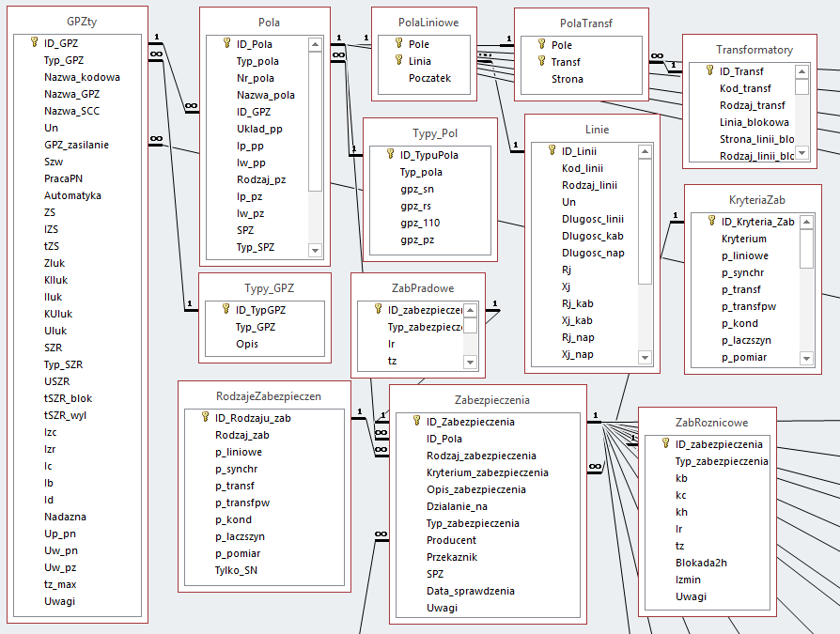Viewport: 840px width, 634px height.
Task: Click the key icon next to ID_Pola in Pola table
Action: (227, 43)
